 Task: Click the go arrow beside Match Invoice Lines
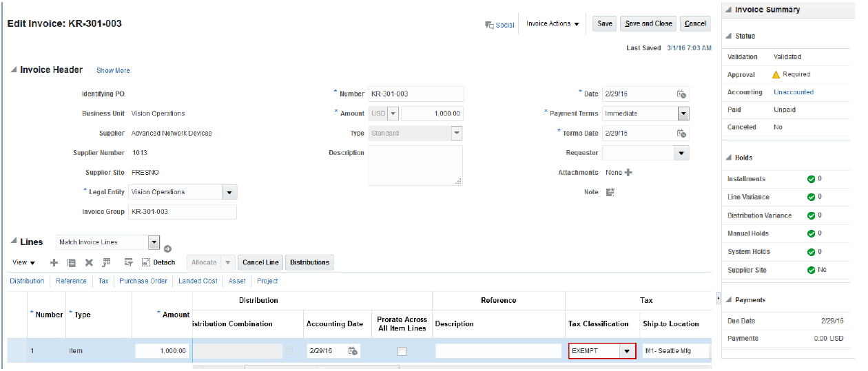167,248
